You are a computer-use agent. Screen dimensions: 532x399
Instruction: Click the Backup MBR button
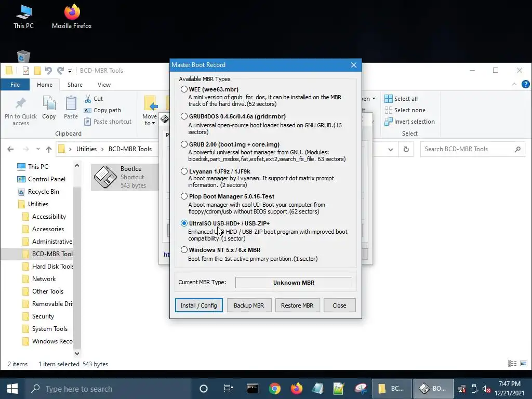249,305
